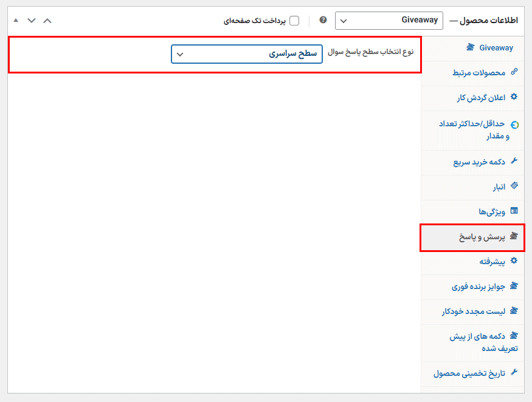This screenshot has width=532, height=402.
Task: Click the help question mark icon
Action: pos(323,20)
